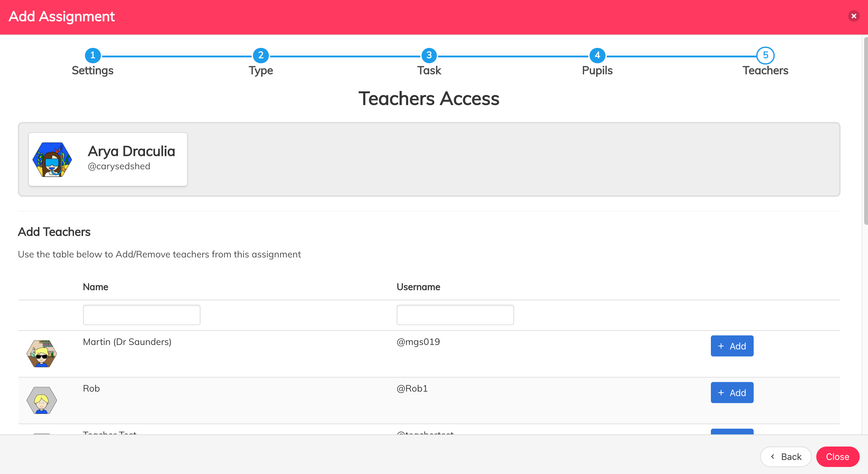
Task: Go to step 3 Task circle
Action: 429,55
